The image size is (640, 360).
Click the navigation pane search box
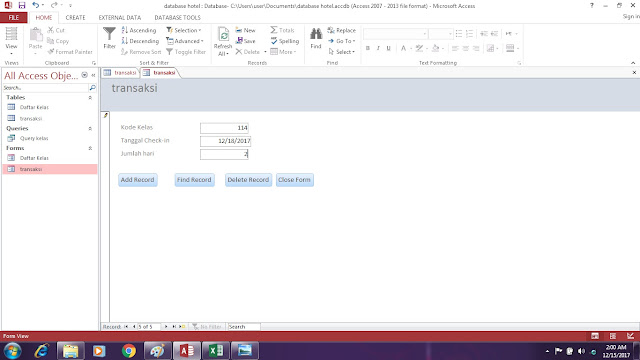coord(45,88)
